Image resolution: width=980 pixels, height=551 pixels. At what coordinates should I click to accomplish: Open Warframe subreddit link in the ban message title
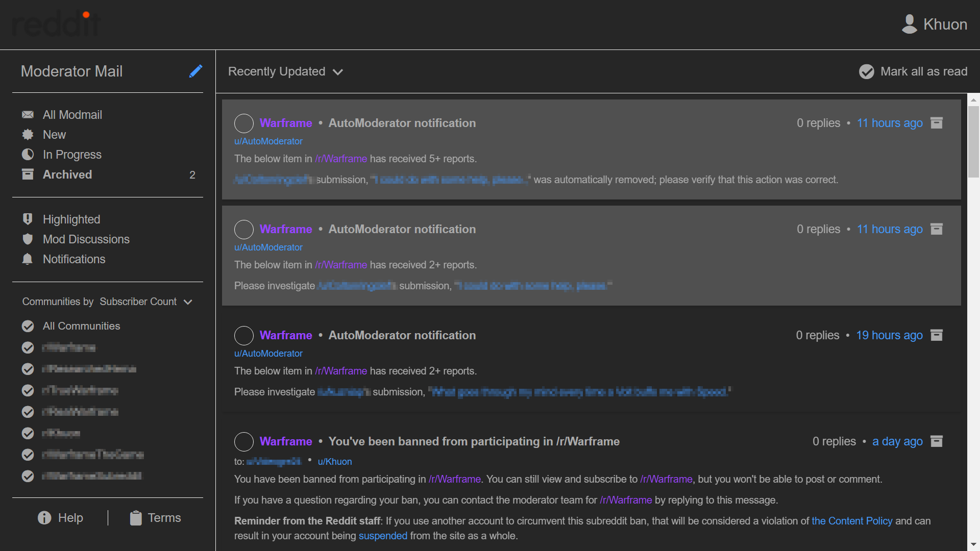pyautogui.click(x=286, y=441)
